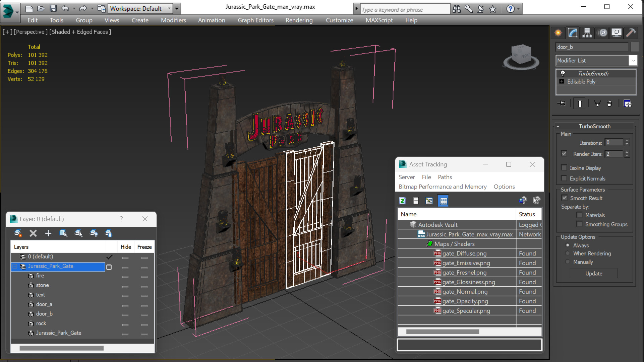
Task: Click the door_b object name field
Action: coord(592,47)
